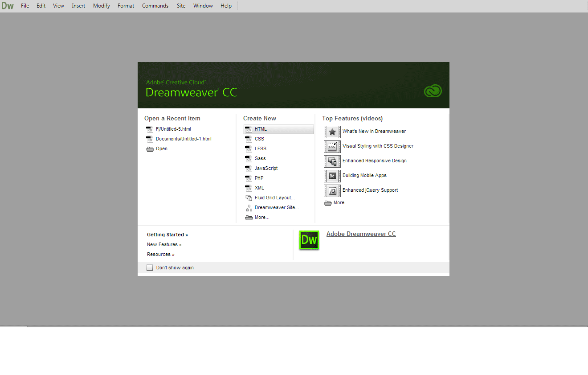
Task: Open the Edit menu
Action: click(x=41, y=6)
